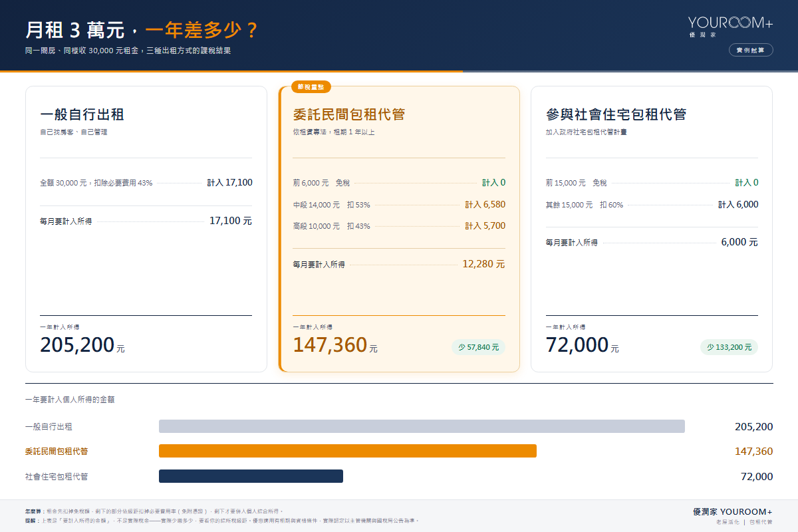
Task: Click the 老屋活化 footer link
Action: 727,523
